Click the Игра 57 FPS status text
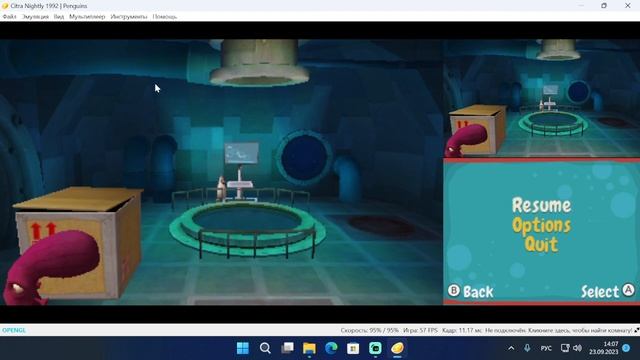The image size is (640, 360). (x=420, y=330)
